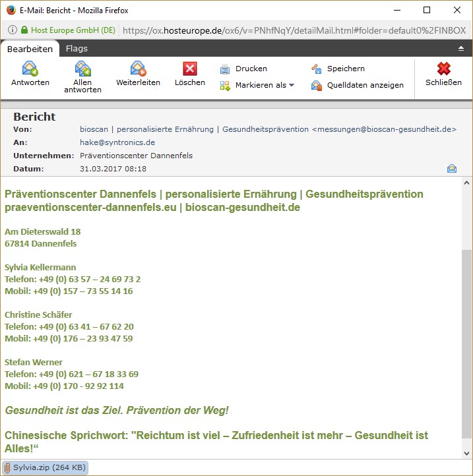Click Telefon: +49 (0) 63 57 – 24 69 73 2
This screenshot has width=473, height=476.
tap(73, 280)
